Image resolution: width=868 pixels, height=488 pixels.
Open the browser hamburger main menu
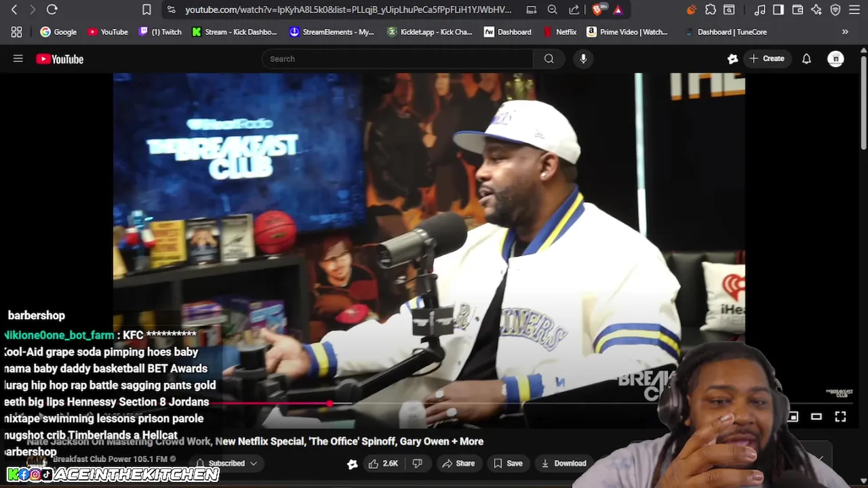854,9
